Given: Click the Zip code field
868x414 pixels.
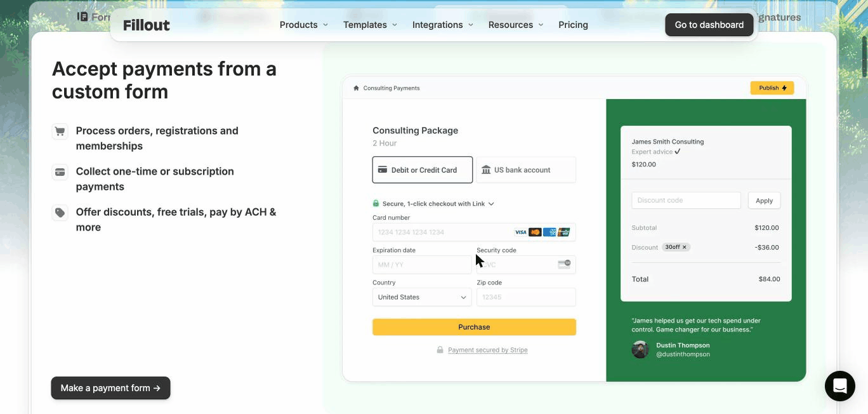Looking at the screenshot, I should 526,297.
